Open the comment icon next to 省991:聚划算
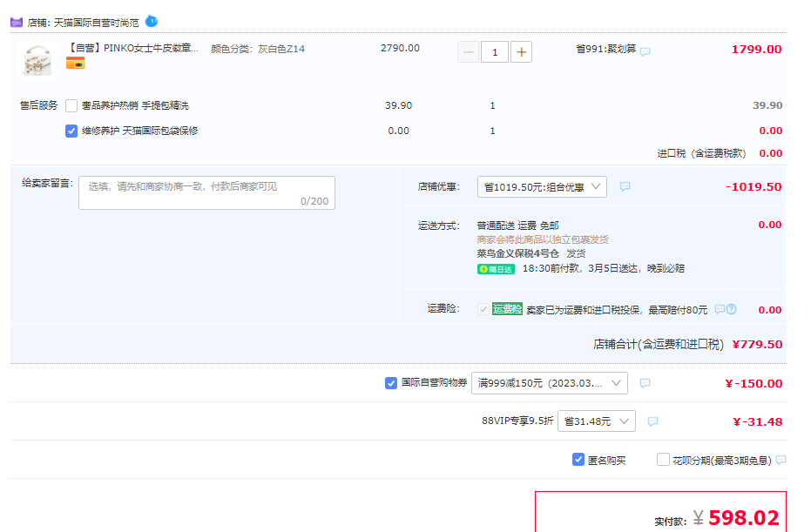This screenshot has height=532, width=811. click(x=645, y=51)
